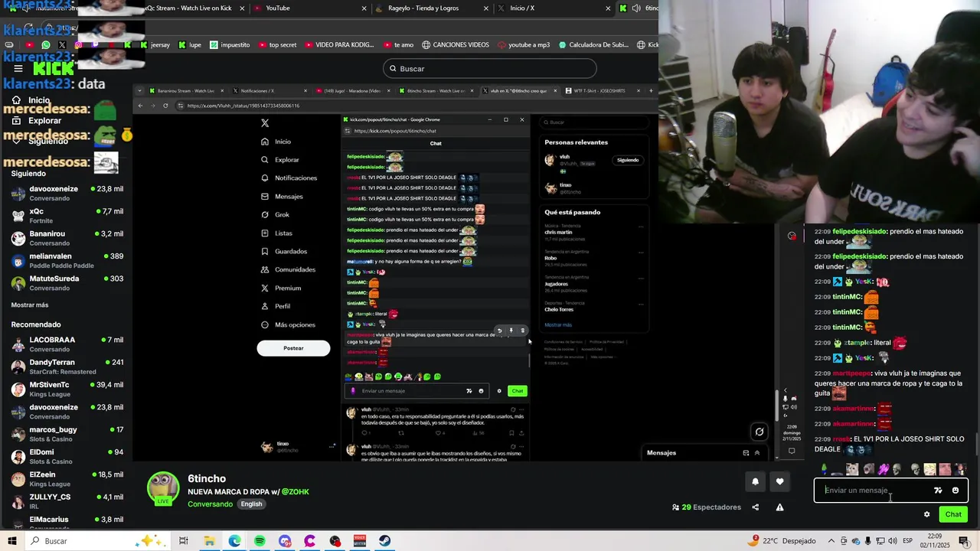980x551 pixels.
Task: Open Explorar in Kick sidebar
Action: 44,121
